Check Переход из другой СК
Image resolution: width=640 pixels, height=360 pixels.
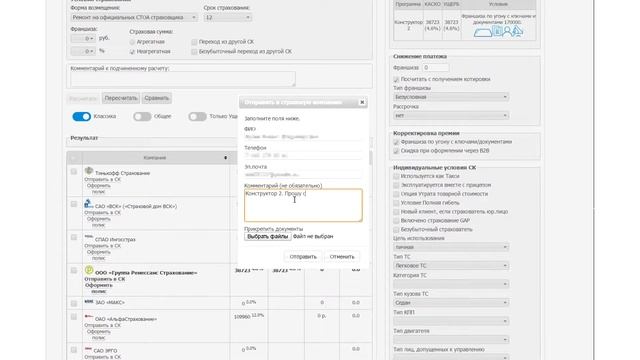tap(194, 42)
